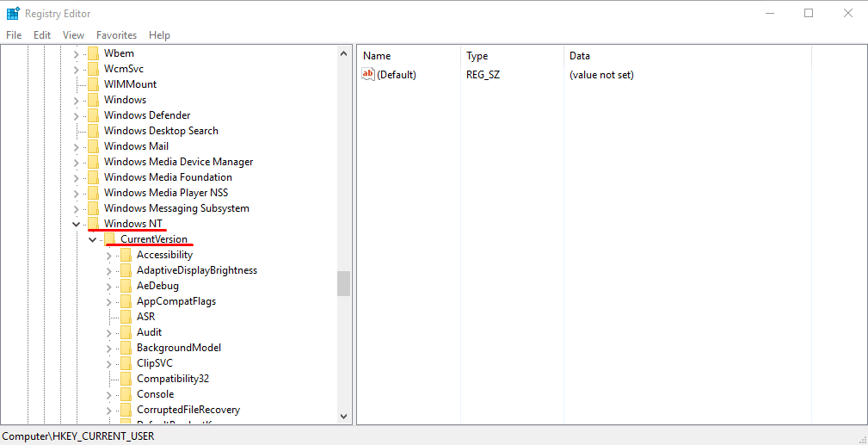Click the Windows Mail folder icon
Screen dimensions: 868x445
coord(94,146)
